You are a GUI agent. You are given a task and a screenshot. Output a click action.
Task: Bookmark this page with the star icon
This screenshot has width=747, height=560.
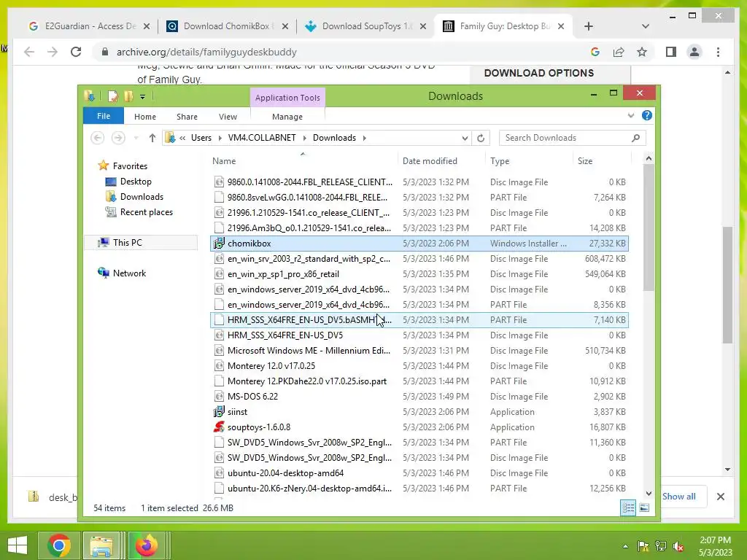(x=642, y=52)
